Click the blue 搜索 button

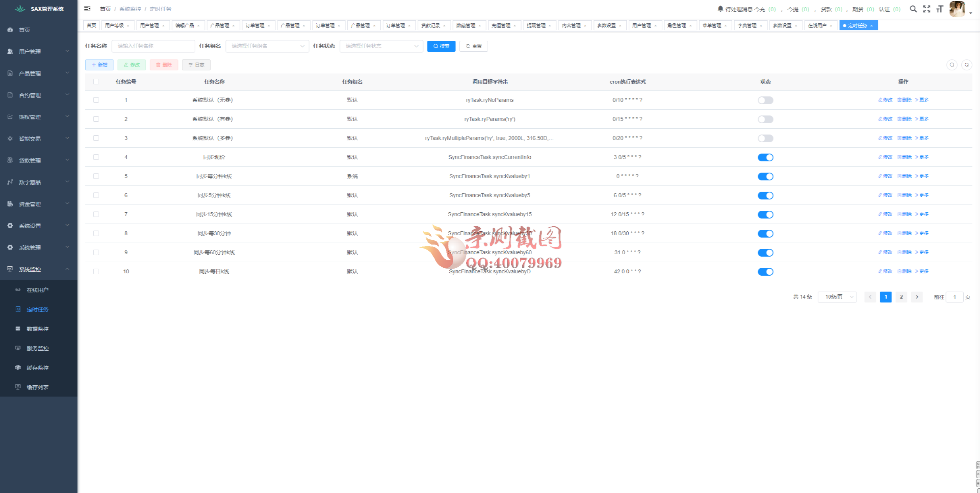point(441,46)
